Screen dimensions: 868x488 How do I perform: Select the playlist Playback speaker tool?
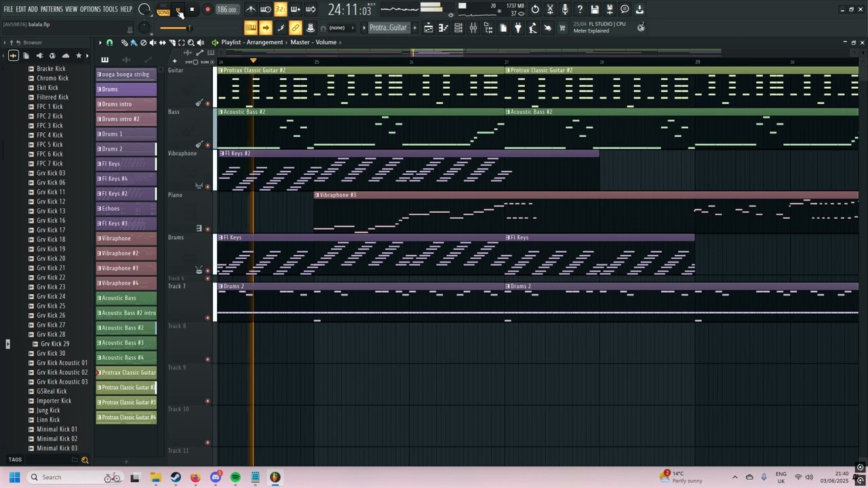[200, 43]
